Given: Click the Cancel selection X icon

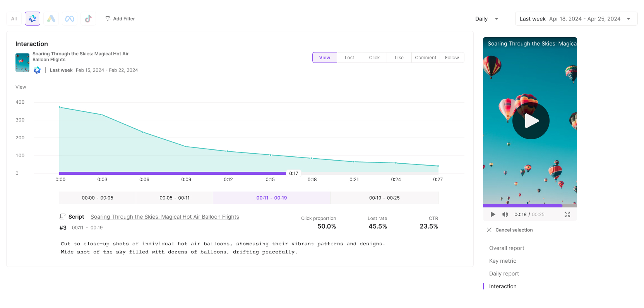Looking at the screenshot, I should pos(489,230).
